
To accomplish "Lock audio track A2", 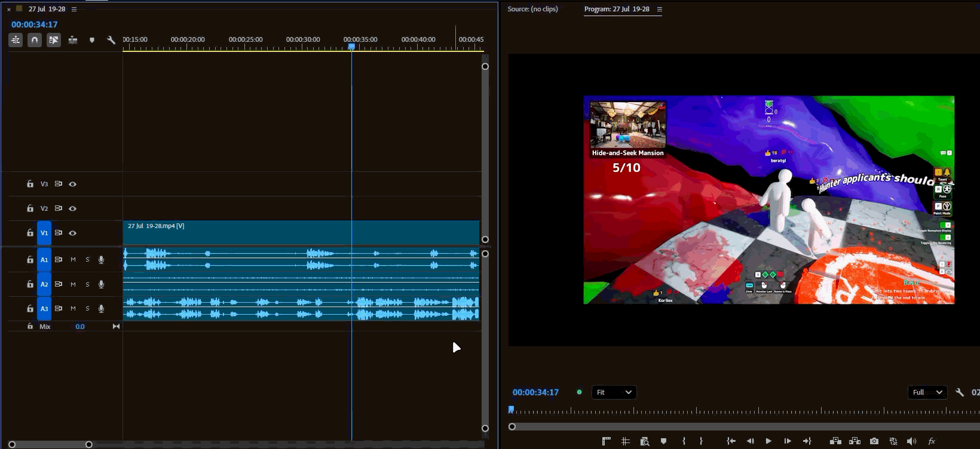I will click(30, 284).
